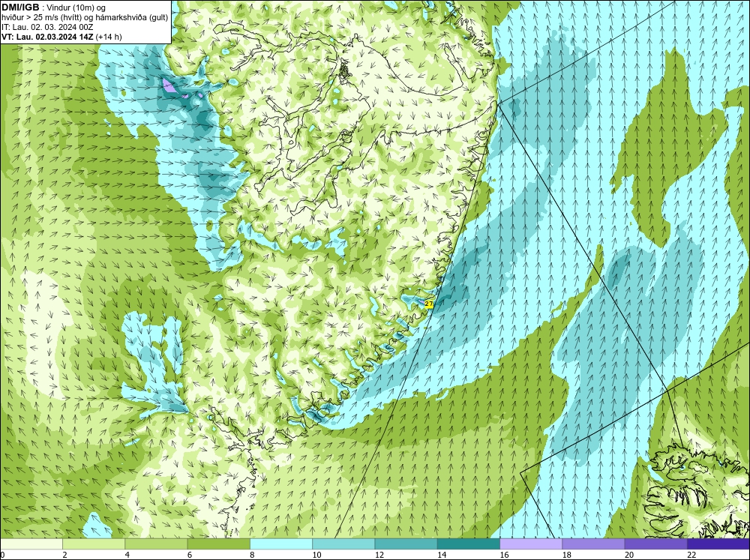
Task: Click the 18–20 m/s purple legend swatch
Action: coord(593,544)
